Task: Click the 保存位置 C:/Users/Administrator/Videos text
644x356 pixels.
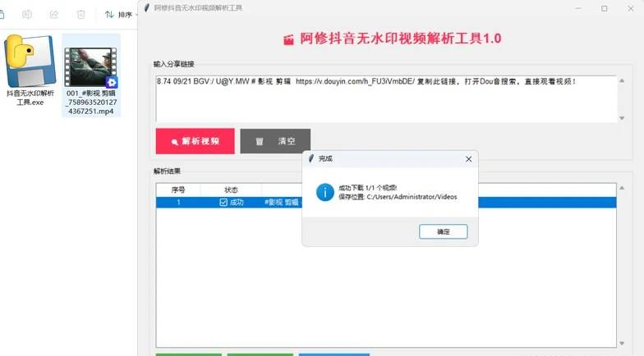Action: (x=398, y=197)
